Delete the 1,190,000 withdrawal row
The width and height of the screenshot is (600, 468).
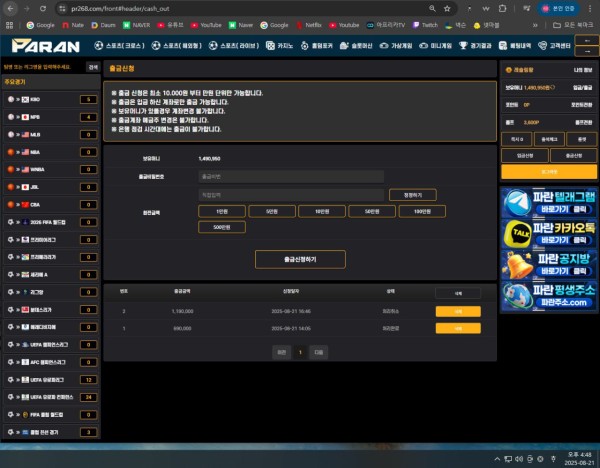click(x=458, y=311)
